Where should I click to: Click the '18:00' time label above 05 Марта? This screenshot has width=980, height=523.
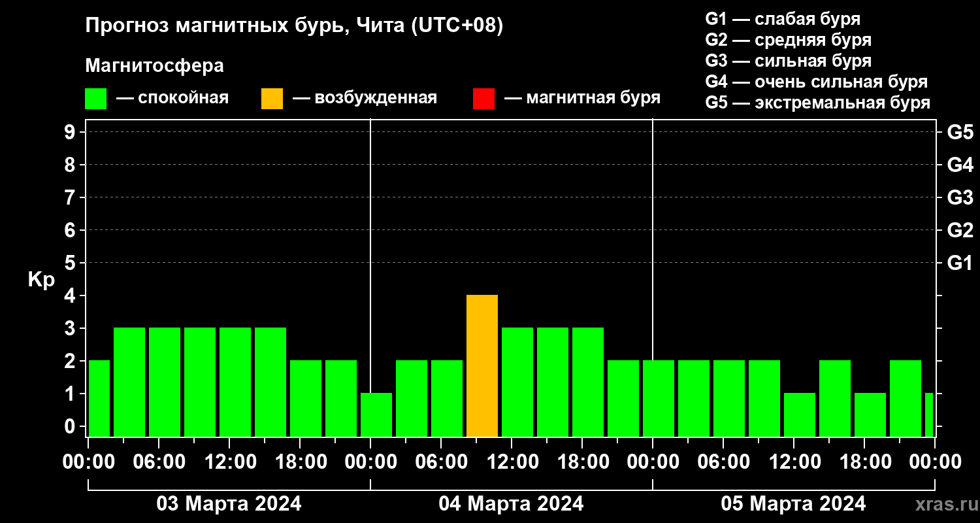coord(865,462)
